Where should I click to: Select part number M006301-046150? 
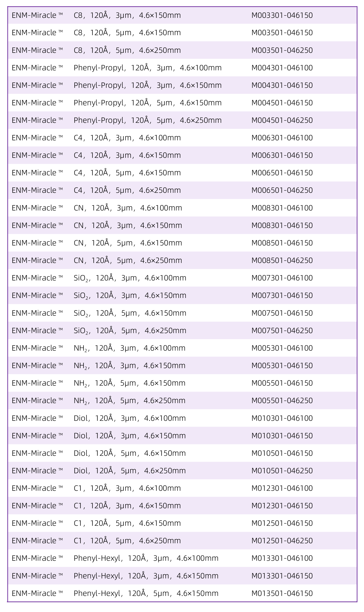click(282, 155)
